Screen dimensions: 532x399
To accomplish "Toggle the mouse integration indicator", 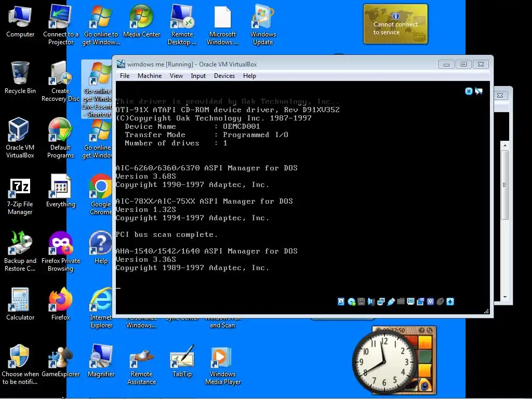I will point(440,302).
